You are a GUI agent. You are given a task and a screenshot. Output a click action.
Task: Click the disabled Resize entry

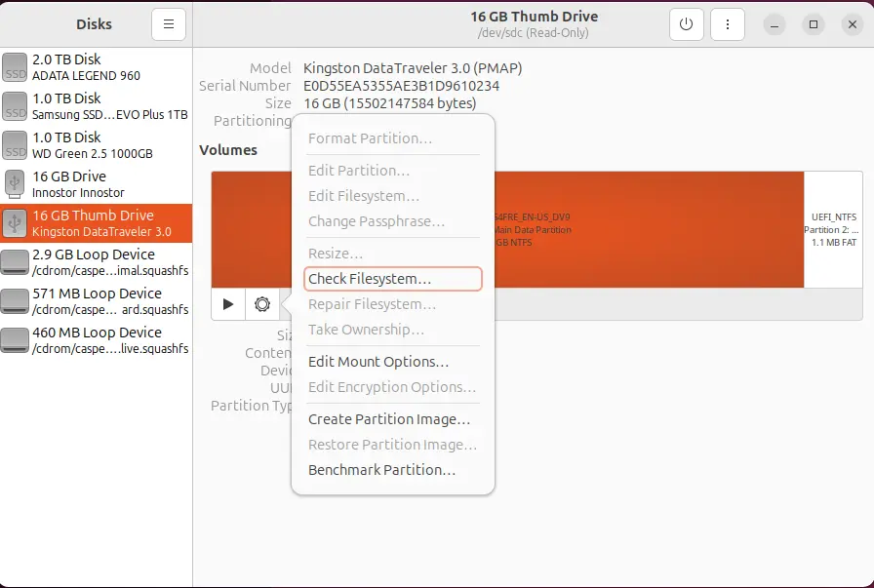pos(393,254)
